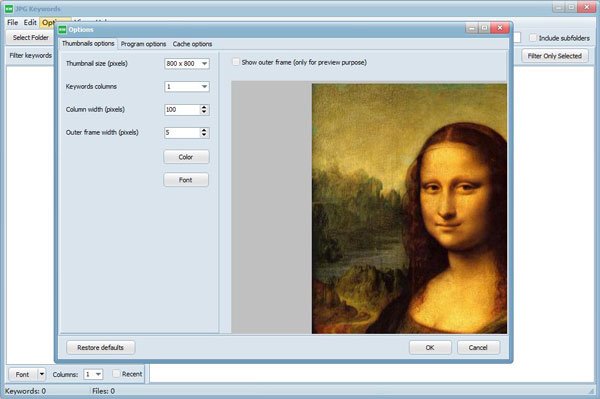Decrease the Outer frame width value
The width and height of the screenshot is (600, 399).
click(204, 135)
